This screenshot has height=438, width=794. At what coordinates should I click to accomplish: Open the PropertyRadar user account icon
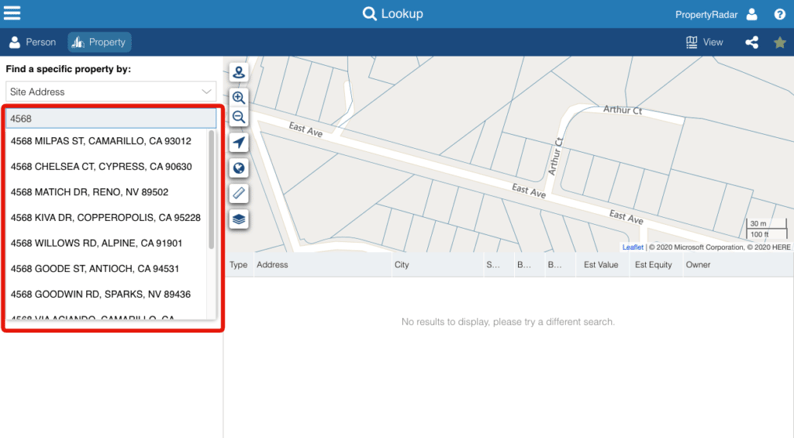pyautogui.click(x=752, y=14)
